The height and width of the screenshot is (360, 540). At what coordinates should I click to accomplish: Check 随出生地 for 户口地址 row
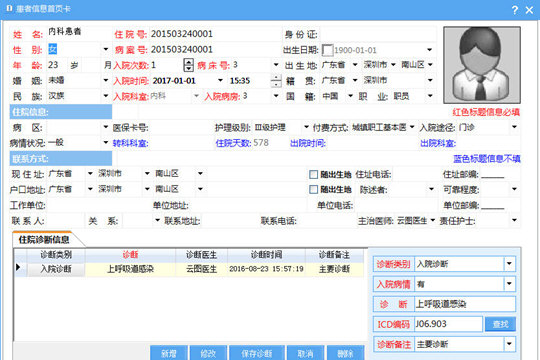(313, 189)
